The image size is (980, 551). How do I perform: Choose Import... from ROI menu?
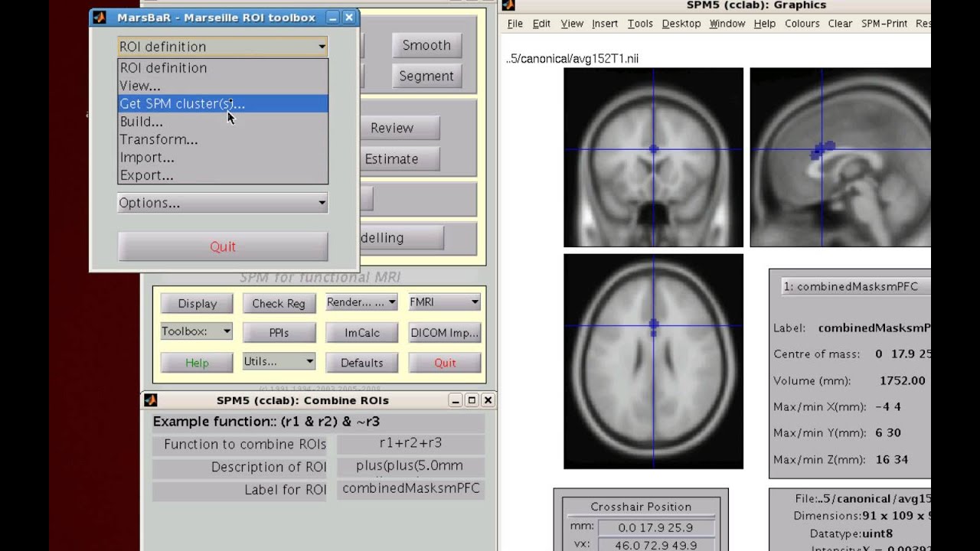[223, 158]
